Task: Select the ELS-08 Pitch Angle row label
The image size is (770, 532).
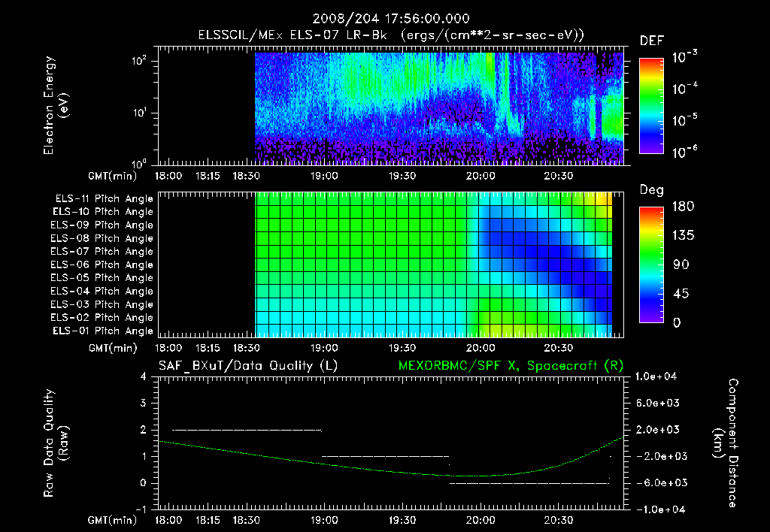Action: click(102, 238)
